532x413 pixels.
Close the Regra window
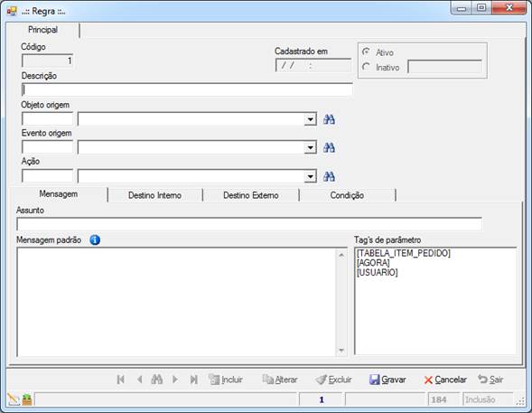point(509,8)
